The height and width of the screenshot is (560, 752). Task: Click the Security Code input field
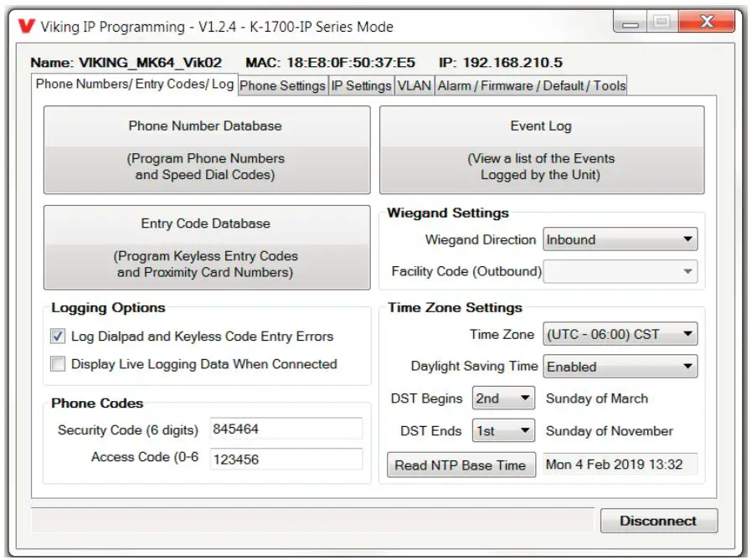(x=285, y=429)
